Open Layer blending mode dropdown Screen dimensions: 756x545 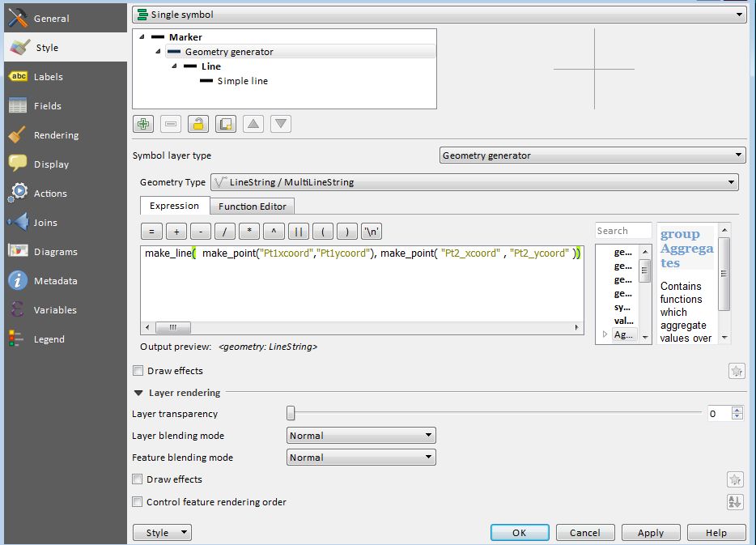[x=361, y=436]
